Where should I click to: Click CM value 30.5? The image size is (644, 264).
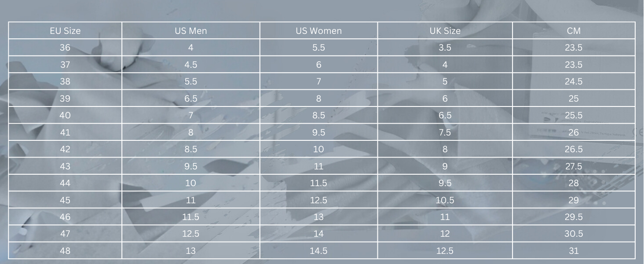(x=574, y=234)
